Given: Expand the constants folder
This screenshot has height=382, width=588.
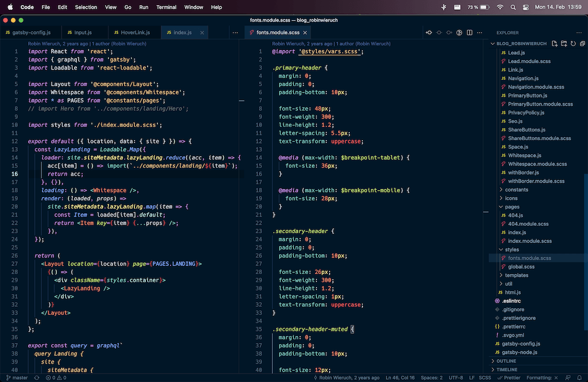Looking at the screenshot, I should pyautogui.click(x=516, y=190).
